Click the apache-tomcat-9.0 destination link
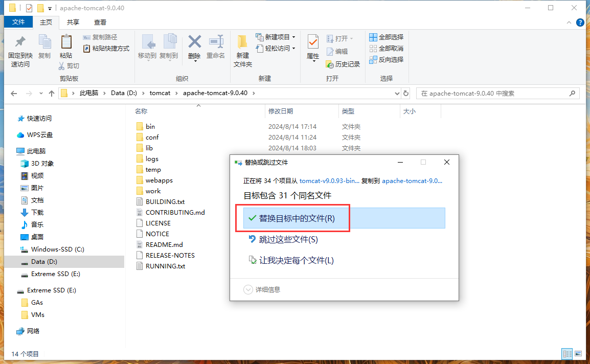 pyautogui.click(x=412, y=181)
